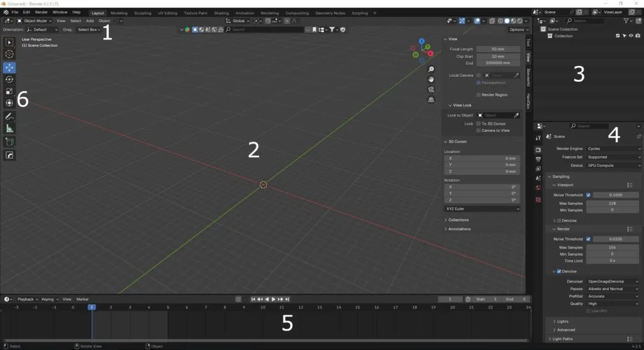This screenshot has width=644, height=350.
Task: Activate the 3D Cursor tool
Action: (x=9, y=54)
